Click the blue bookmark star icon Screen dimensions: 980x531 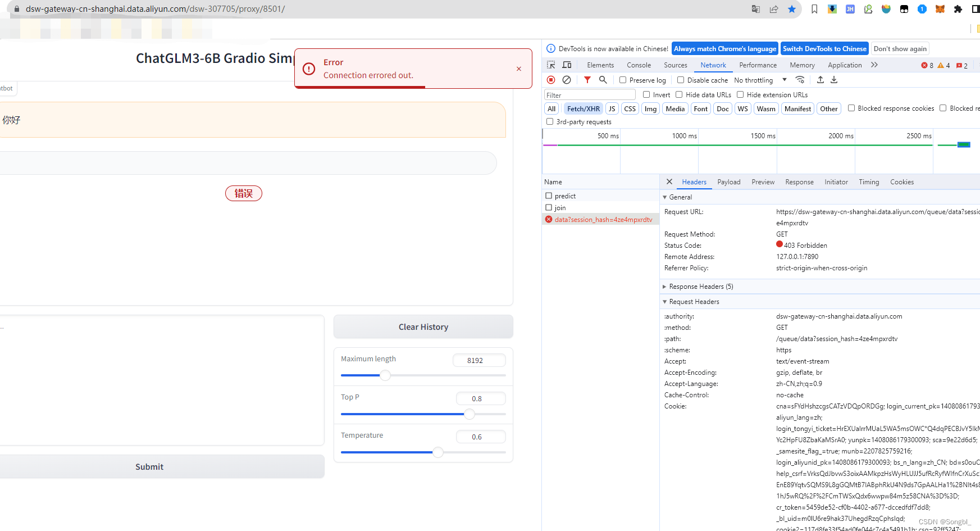pyautogui.click(x=792, y=9)
